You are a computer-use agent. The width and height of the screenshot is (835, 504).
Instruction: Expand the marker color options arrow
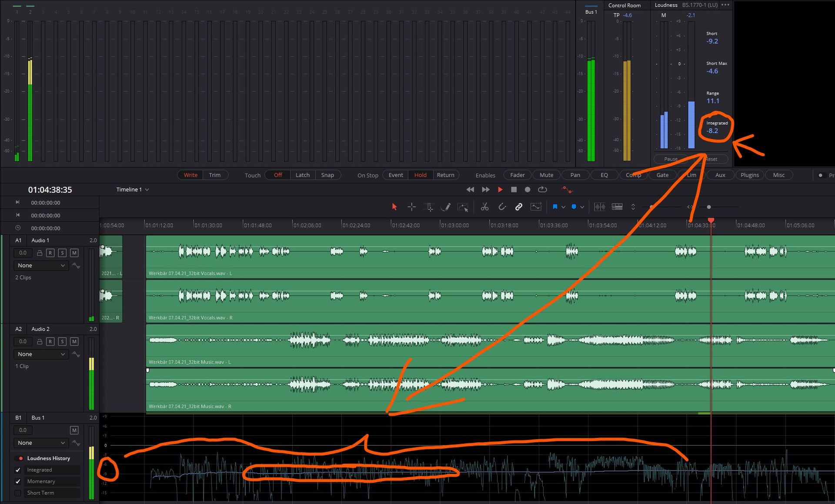(582, 207)
